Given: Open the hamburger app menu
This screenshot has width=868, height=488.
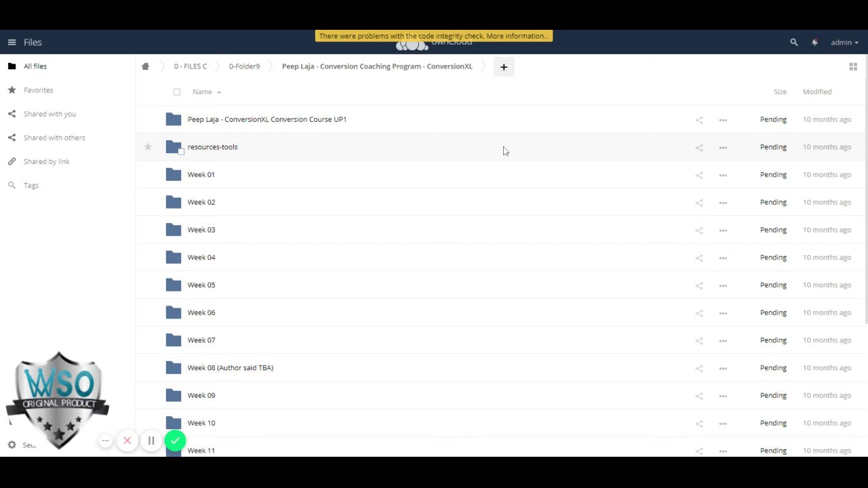Looking at the screenshot, I should 12,42.
